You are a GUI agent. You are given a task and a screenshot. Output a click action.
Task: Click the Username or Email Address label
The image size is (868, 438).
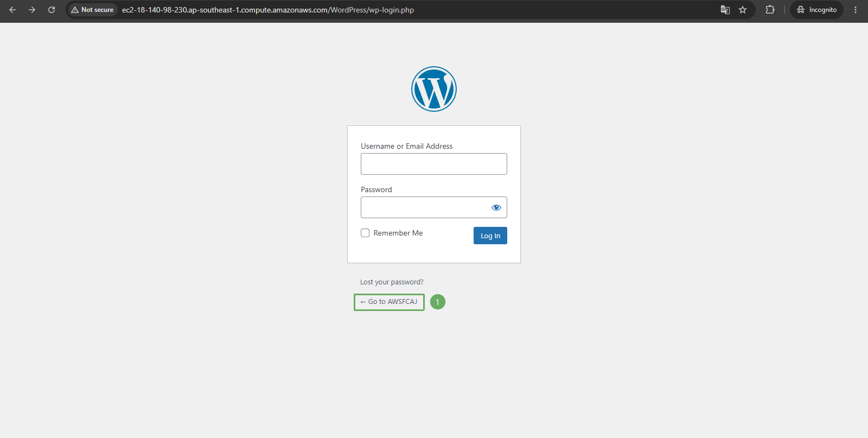click(x=406, y=146)
